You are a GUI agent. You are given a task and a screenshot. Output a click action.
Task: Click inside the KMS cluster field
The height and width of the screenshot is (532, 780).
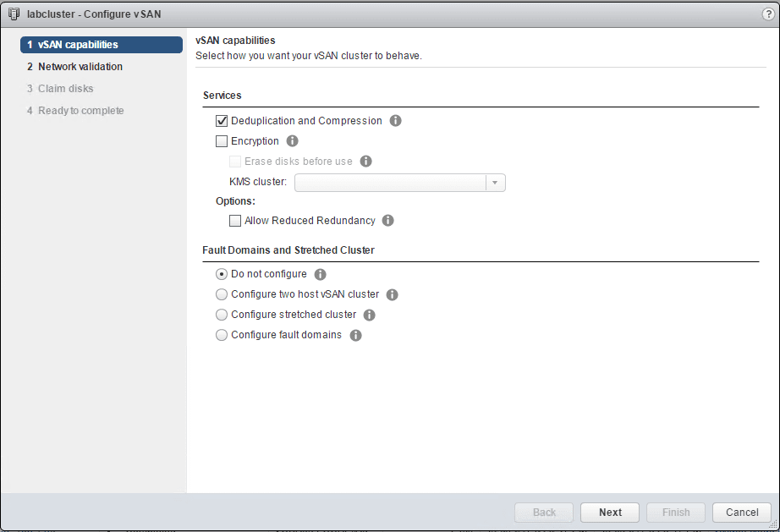click(x=389, y=183)
